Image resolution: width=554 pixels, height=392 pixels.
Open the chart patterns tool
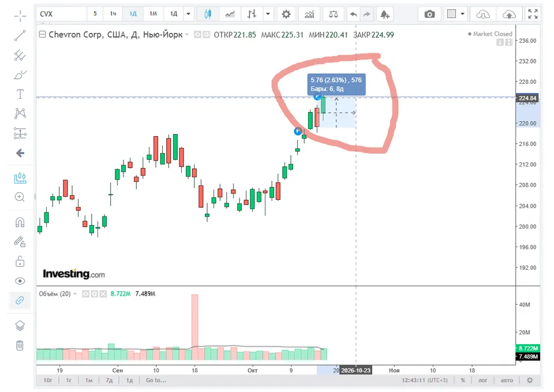(x=20, y=114)
